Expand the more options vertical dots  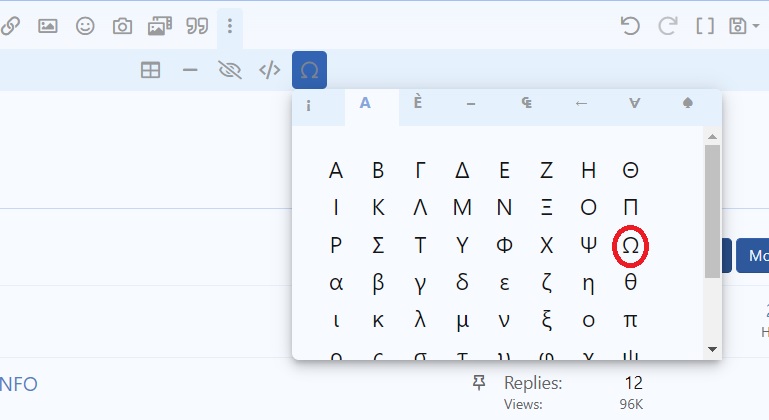click(x=230, y=26)
